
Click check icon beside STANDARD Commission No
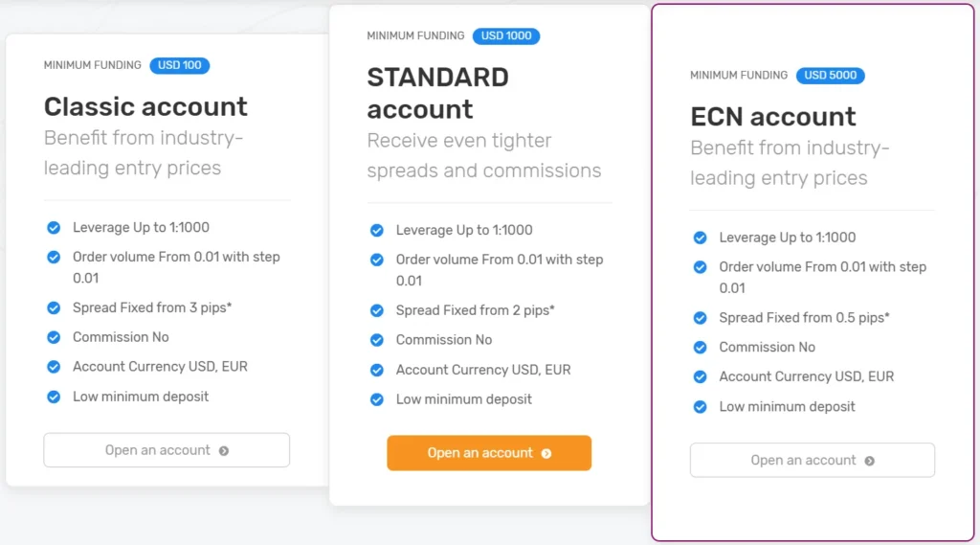coord(377,340)
